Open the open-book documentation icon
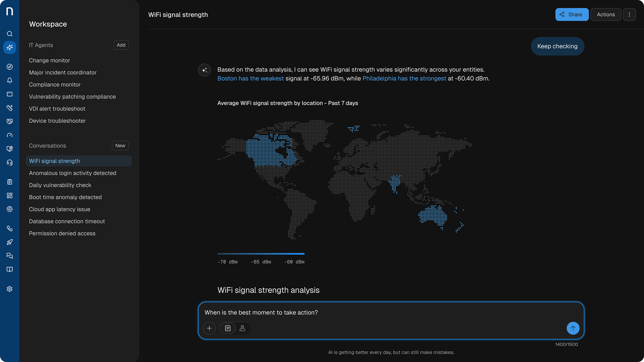The width and height of the screenshot is (644, 362). coord(10,270)
